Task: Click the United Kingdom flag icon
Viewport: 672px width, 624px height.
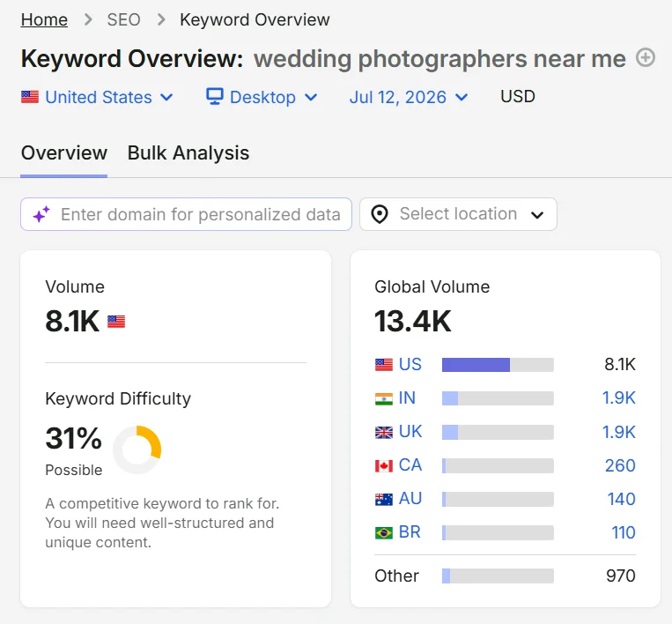Action: pyautogui.click(x=384, y=432)
